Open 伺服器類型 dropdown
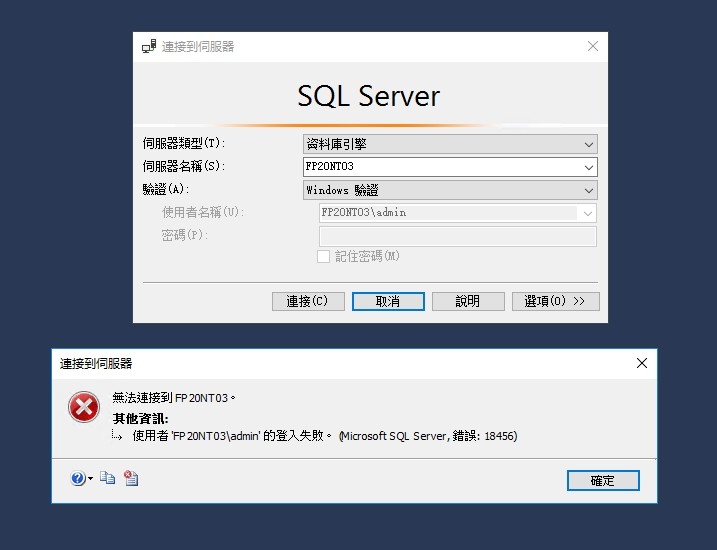The height and width of the screenshot is (550, 717). [450, 144]
